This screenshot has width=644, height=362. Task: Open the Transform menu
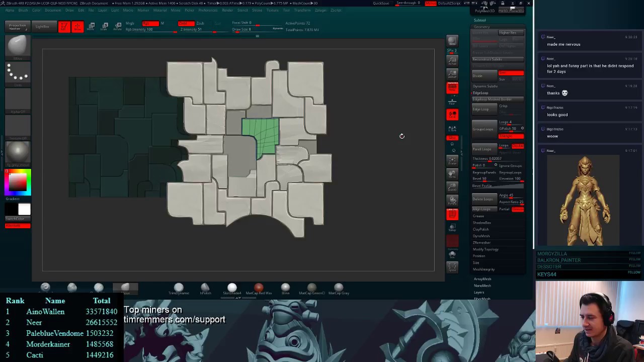tap(302, 10)
